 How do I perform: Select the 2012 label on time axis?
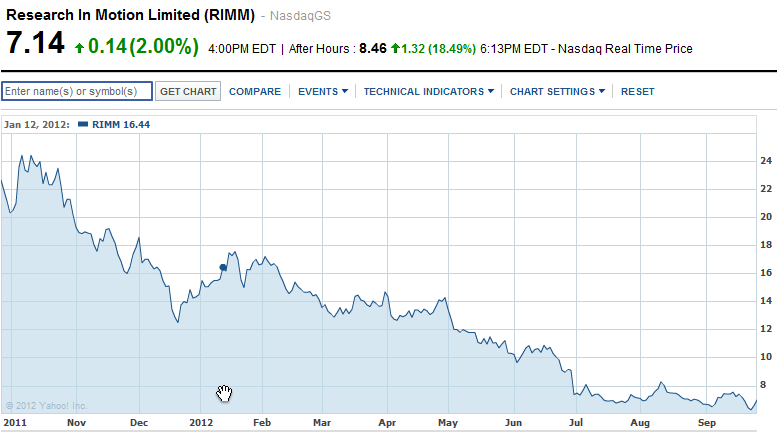pyautogui.click(x=201, y=423)
